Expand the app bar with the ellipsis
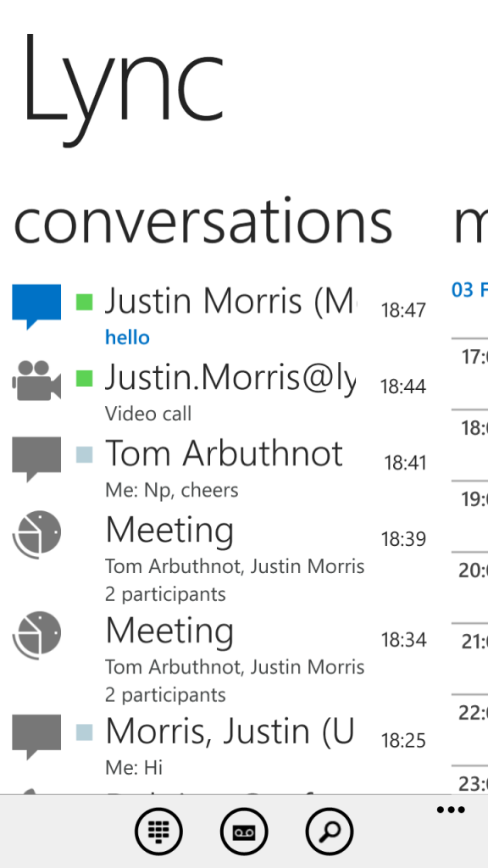488x868 pixels. click(450, 810)
